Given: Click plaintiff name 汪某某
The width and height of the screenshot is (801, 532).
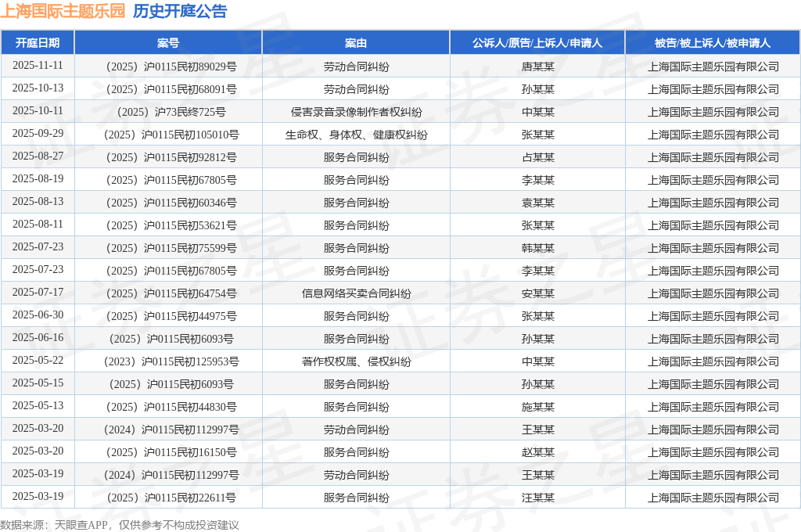Looking at the screenshot, I should click(x=538, y=498).
